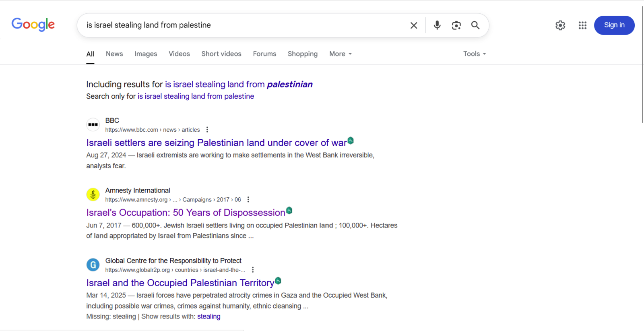644x331 pixels.
Task: Open the Forums tab
Action: [264, 54]
